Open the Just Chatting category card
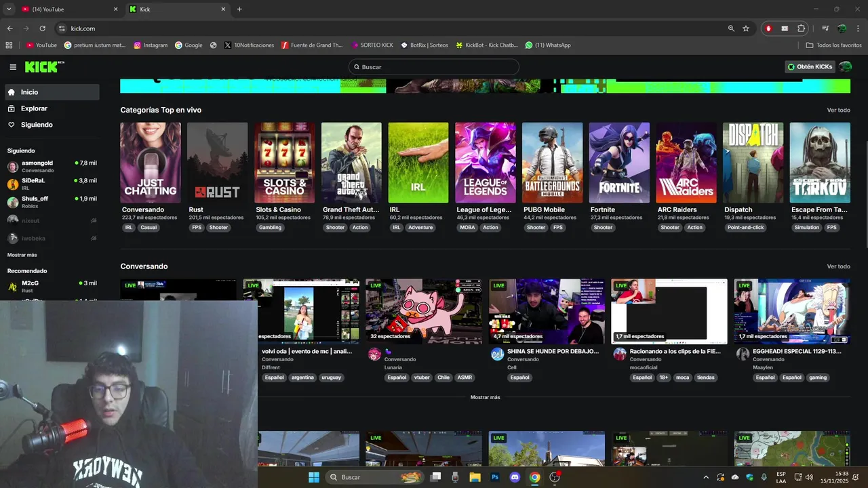This screenshot has height=488, width=868. tap(151, 163)
